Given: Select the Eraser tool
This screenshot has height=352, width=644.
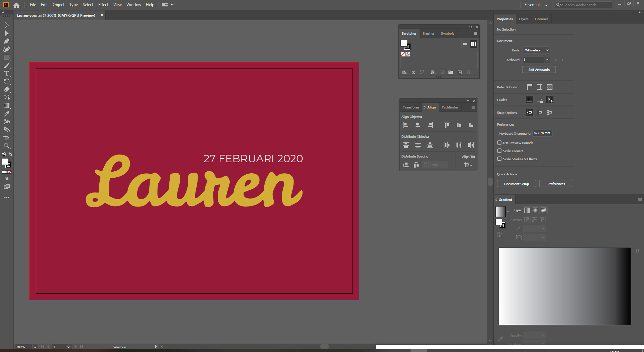Looking at the screenshot, I should (x=7, y=90).
